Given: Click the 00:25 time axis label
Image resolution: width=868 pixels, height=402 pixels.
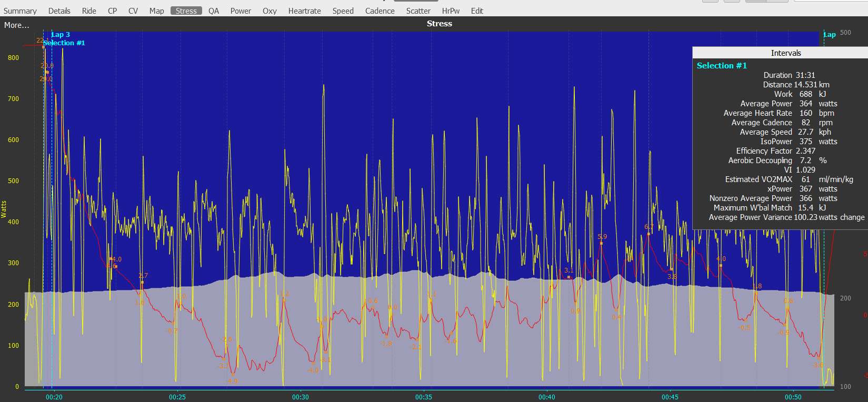Looking at the screenshot, I should pos(177,397).
